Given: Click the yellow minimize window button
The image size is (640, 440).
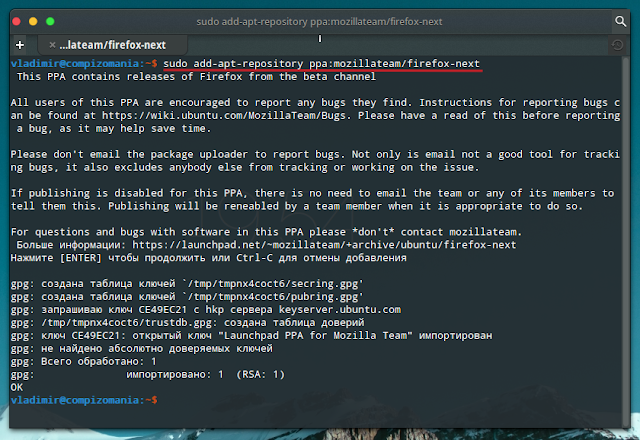Looking at the screenshot, I should [33, 21].
